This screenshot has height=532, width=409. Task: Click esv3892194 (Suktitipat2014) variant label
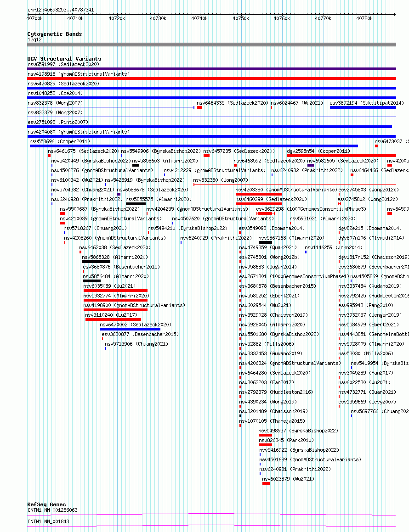(367, 103)
